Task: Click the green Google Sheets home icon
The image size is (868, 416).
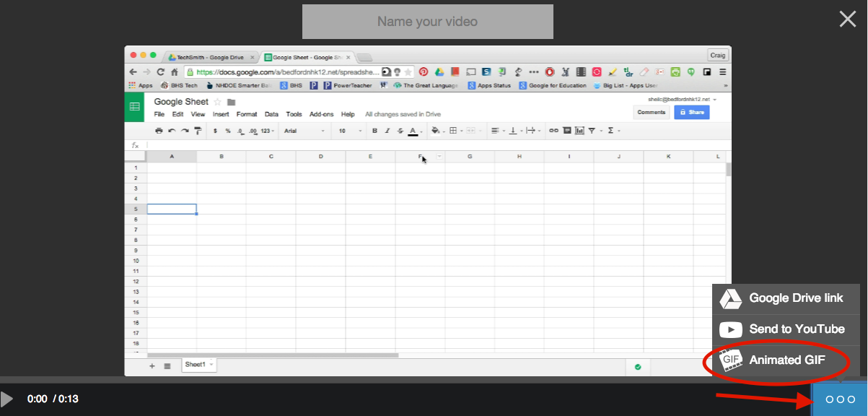Action: pyautogui.click(x=134, y=107)
